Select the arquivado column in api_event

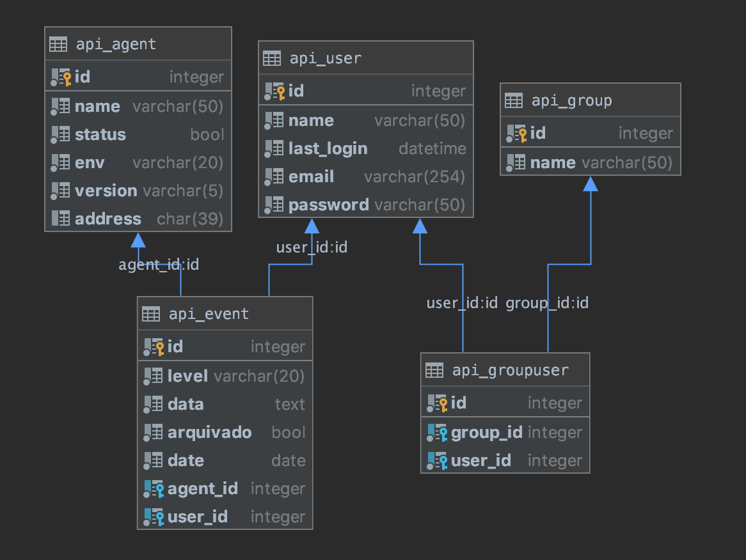209,433
